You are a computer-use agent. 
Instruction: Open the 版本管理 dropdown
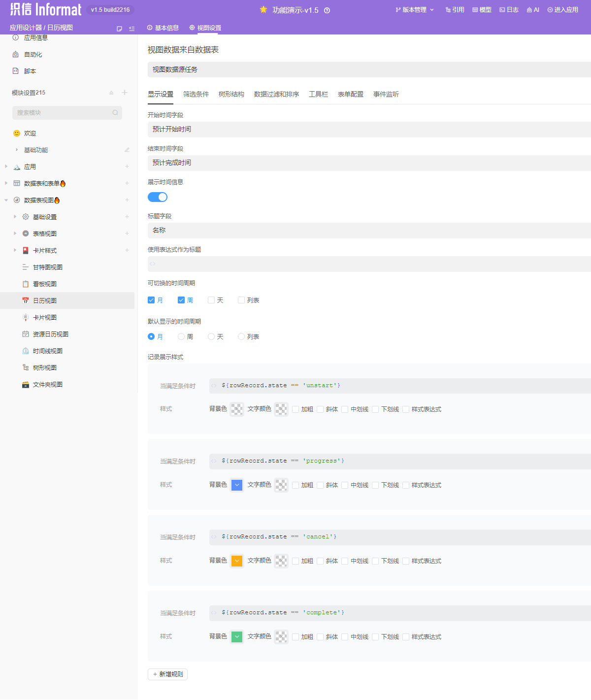(415, 10)
